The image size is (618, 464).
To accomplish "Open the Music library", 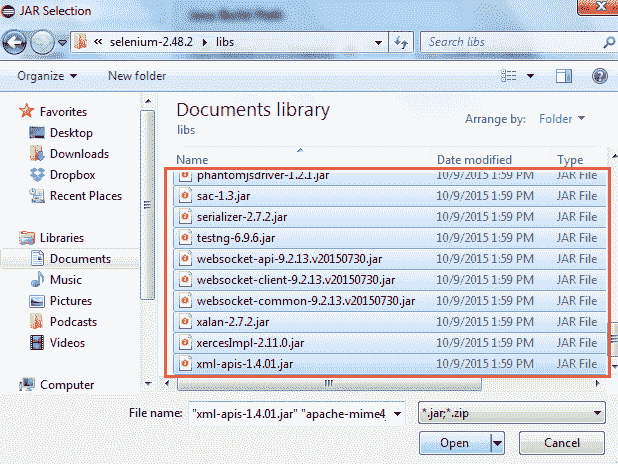I will [x=66, y=280].
